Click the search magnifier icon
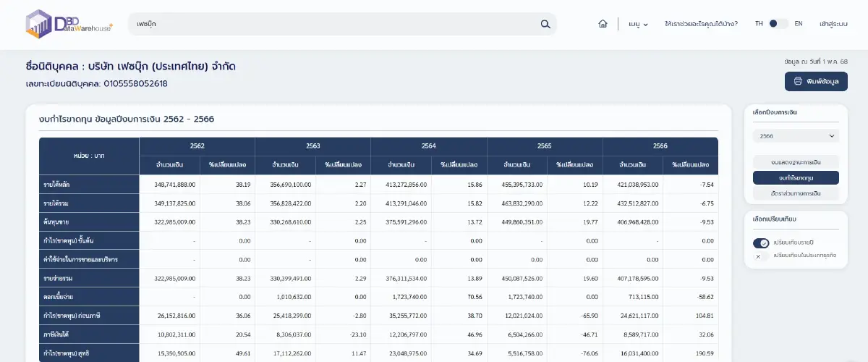The width and height of the screenshot is (868, 362). click(x=545, y=24)
